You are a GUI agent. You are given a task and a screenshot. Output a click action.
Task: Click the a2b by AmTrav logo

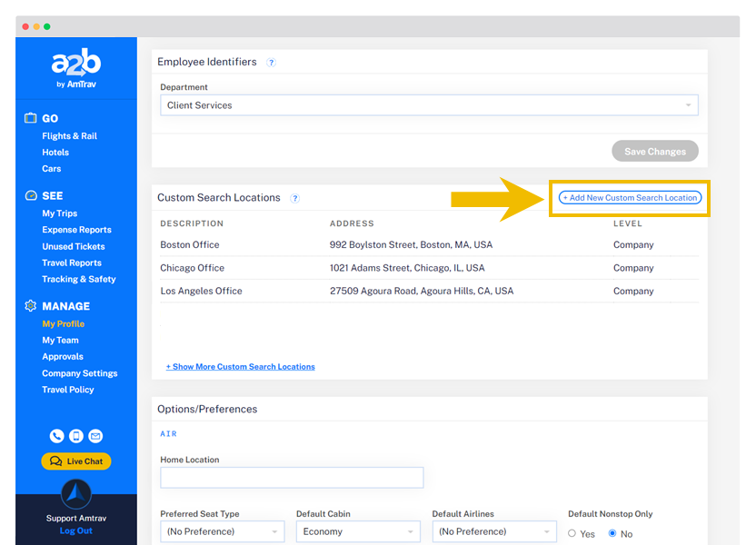(x=76, y=71)
